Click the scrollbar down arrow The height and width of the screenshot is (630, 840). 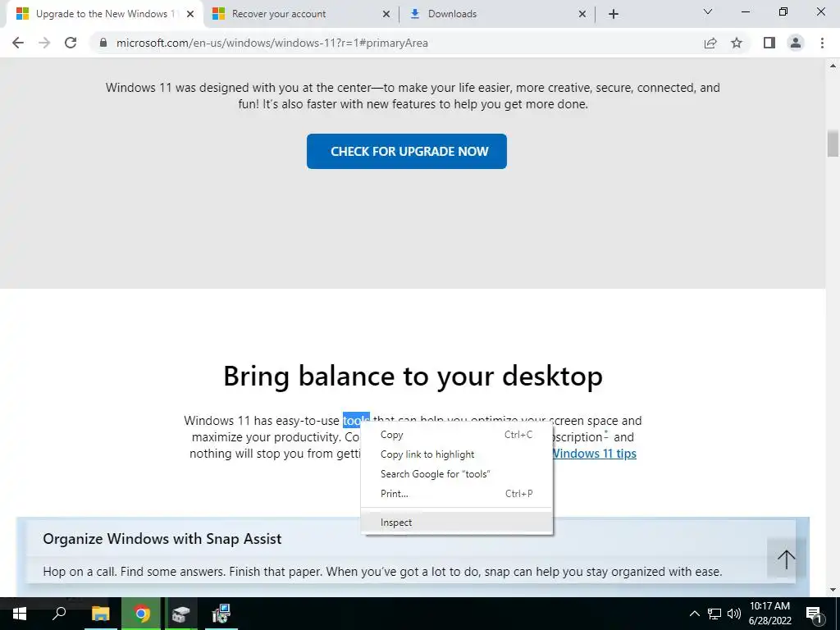[833, 590]
